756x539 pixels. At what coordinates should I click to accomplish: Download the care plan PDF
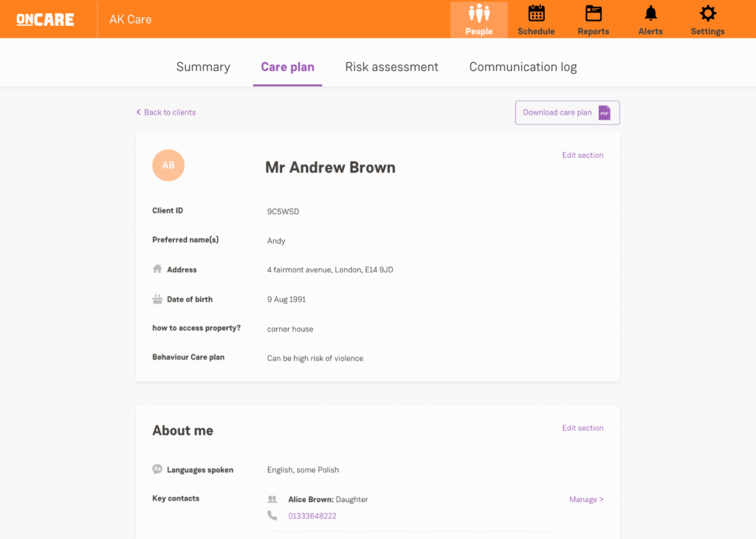point(568,113)
